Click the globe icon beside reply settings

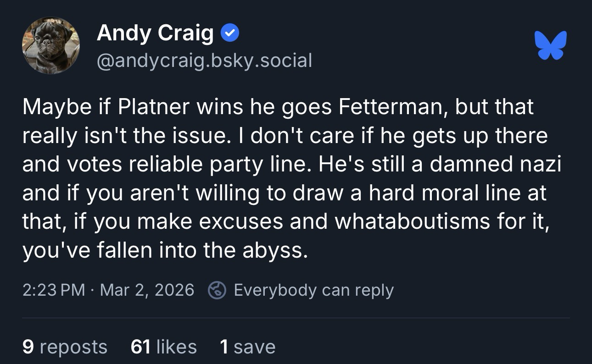coord(216,290)
